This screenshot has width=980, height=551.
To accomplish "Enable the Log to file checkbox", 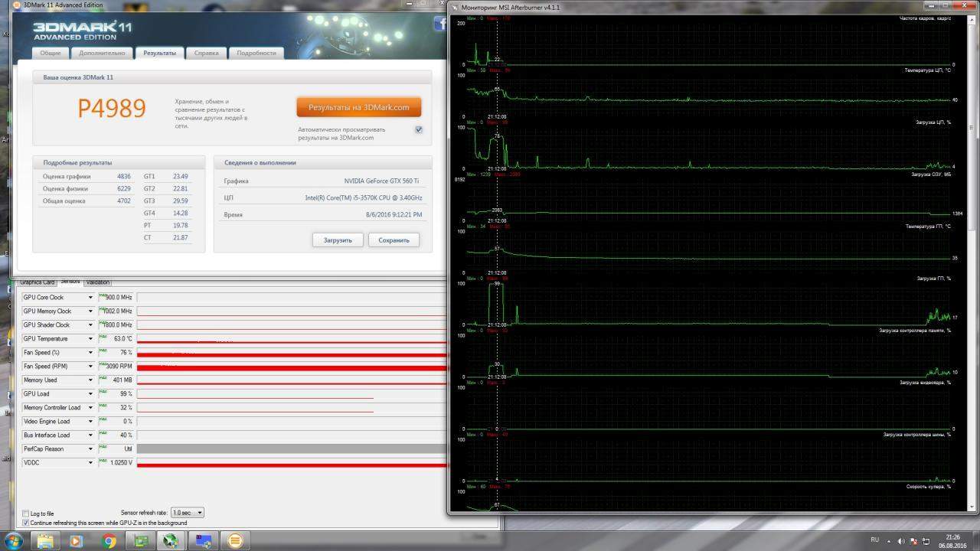I will click(x=26, y=514).
